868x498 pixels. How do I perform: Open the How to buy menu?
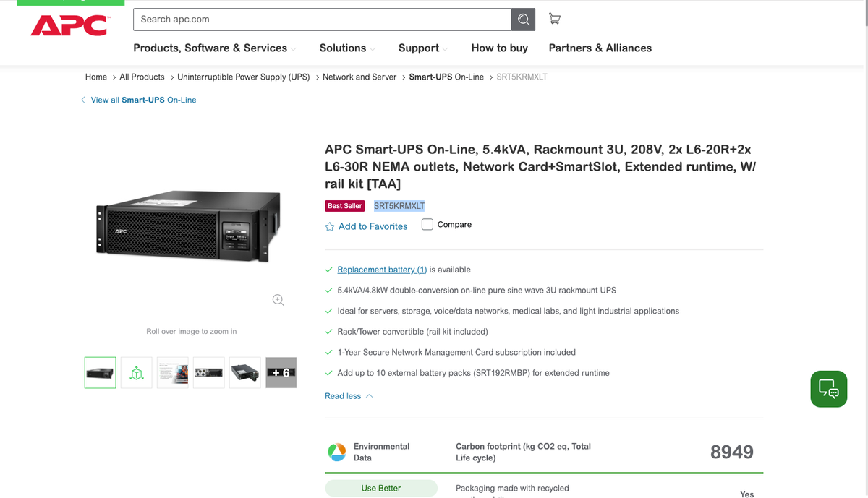pyautogui.click(x=499, y=48)
